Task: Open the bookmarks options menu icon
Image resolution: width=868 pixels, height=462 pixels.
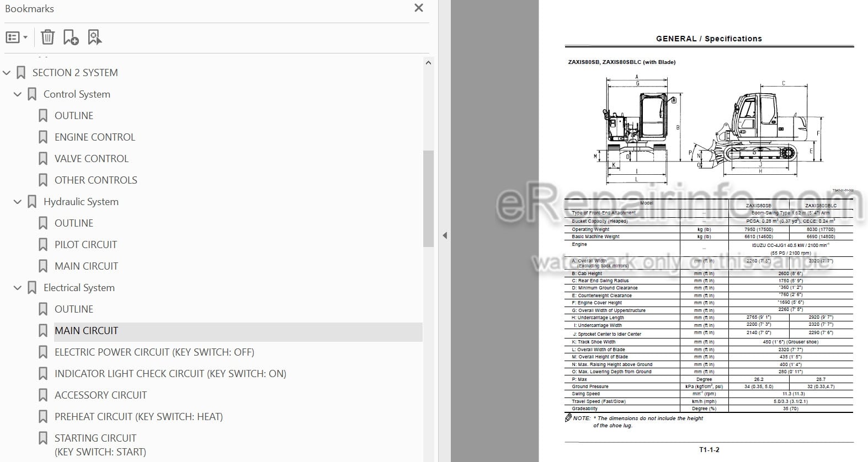Action: click(x=16, y=37)
